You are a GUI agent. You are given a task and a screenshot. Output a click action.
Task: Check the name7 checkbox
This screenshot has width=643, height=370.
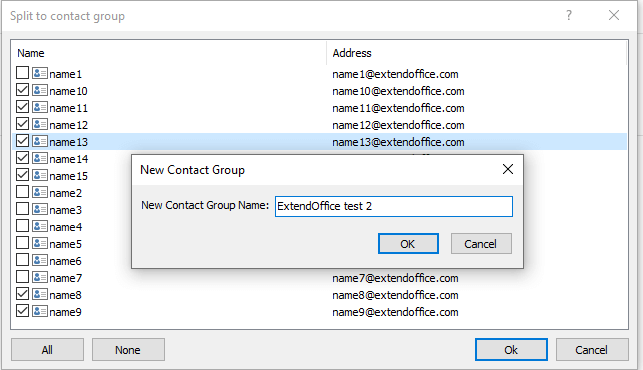pos(22,277)
